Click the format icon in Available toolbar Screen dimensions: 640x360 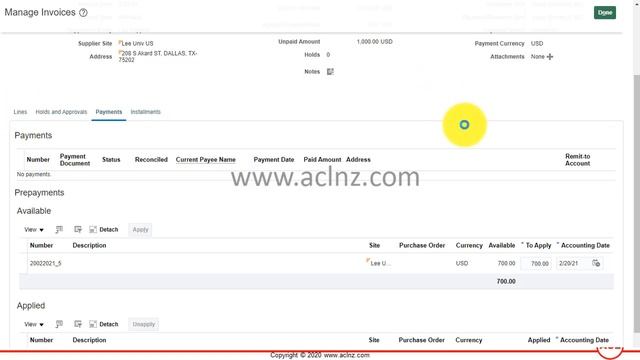(59, 229)
